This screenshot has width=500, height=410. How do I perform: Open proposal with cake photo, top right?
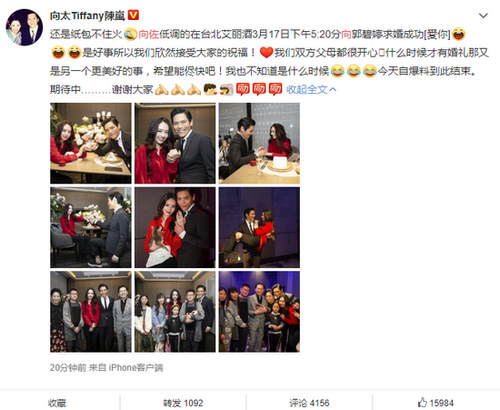259,143
